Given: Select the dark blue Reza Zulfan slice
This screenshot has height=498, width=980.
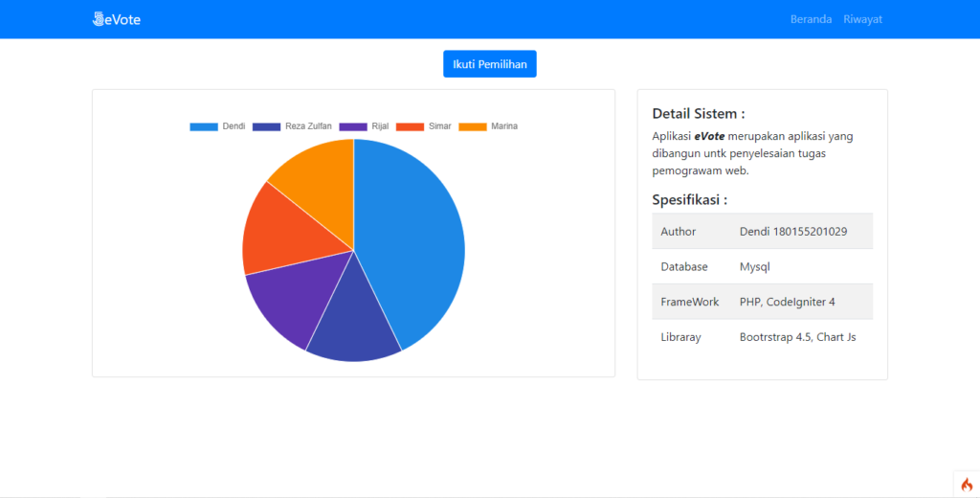Looking at the screenshot, I should point(352,326).
